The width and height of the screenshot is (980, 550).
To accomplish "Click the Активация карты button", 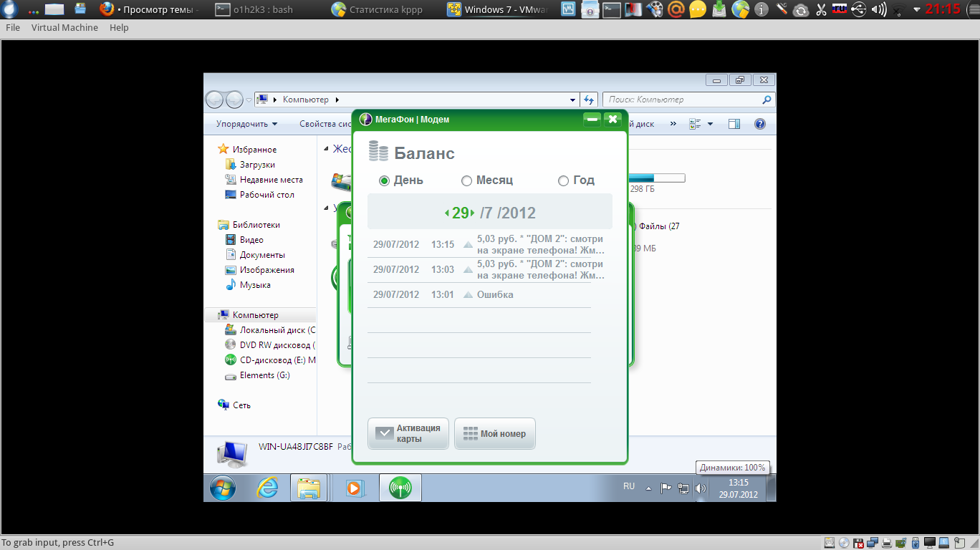I will (x=408, y=433).
